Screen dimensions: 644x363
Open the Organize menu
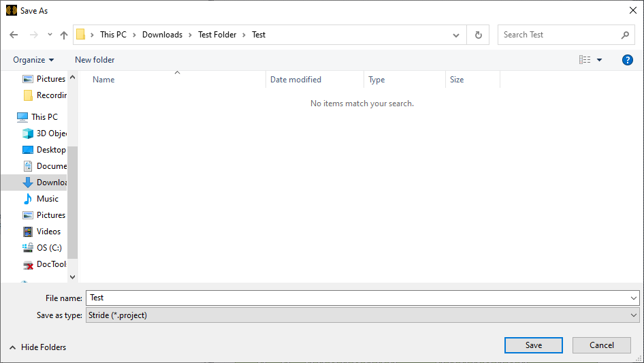click(33, 60)
